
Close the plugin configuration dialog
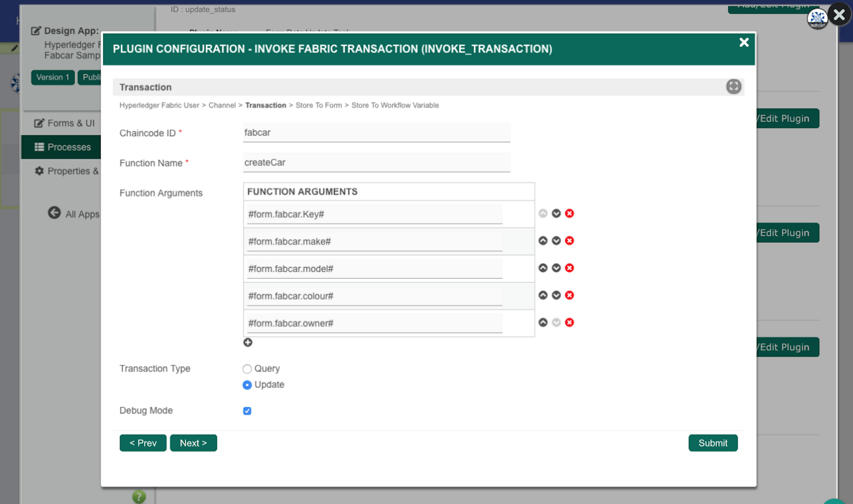tap(744, 42)
